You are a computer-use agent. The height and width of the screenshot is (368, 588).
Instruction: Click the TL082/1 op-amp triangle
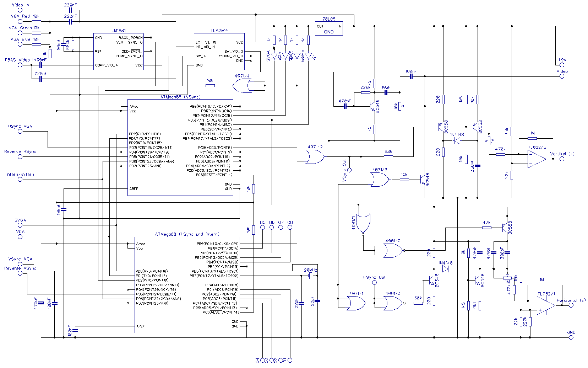click(x=545, y=305)
